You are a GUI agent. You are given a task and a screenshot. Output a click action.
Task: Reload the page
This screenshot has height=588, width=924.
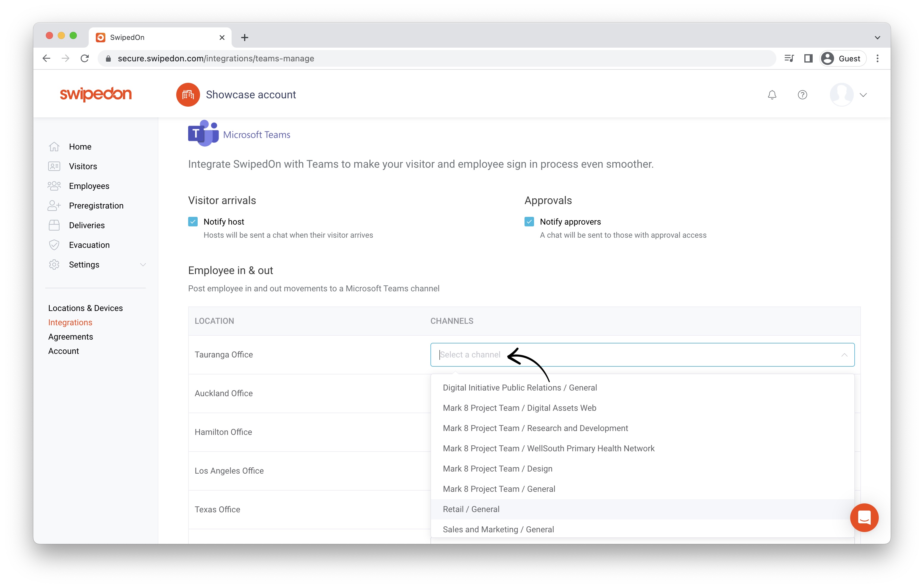point(85,58)
